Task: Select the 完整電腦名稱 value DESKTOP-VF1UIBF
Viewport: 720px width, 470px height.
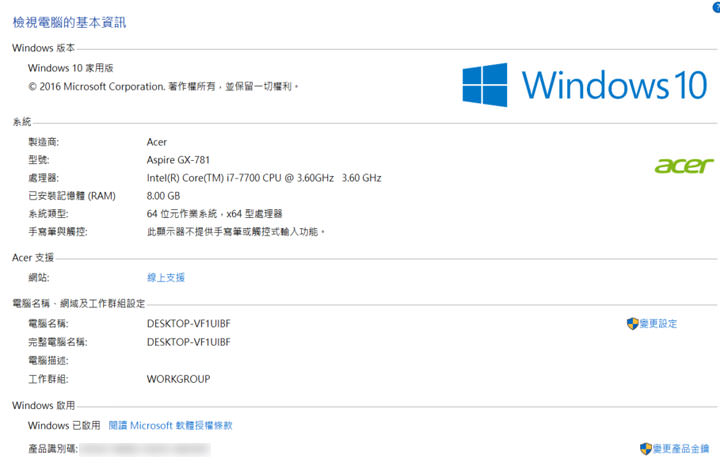Action: (x=189, y=342)
